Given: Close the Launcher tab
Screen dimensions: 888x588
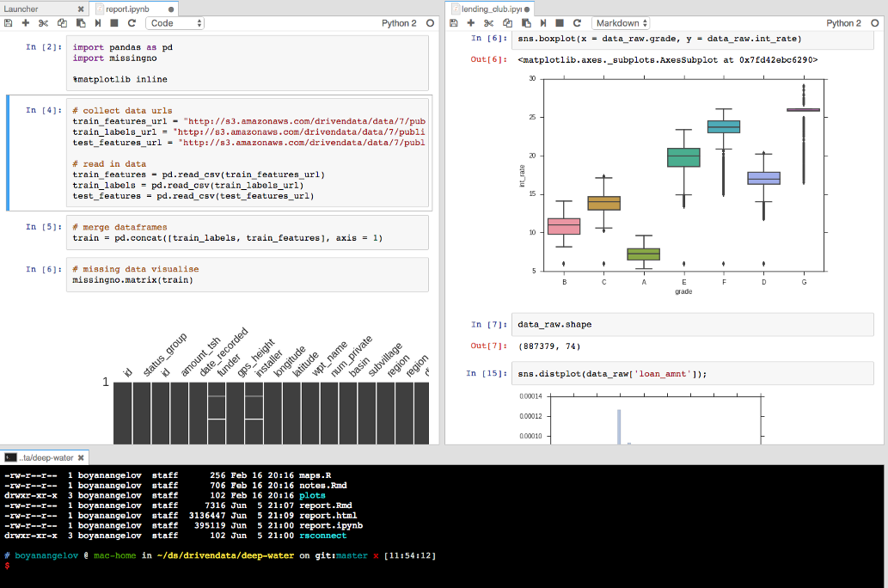Looking at the screenshot, I should 81,8.
